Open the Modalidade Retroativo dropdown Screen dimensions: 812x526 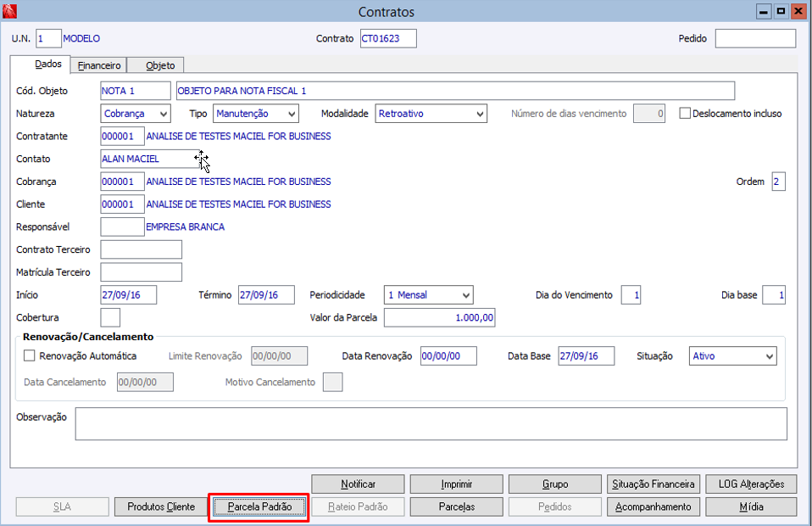[431, 114]
